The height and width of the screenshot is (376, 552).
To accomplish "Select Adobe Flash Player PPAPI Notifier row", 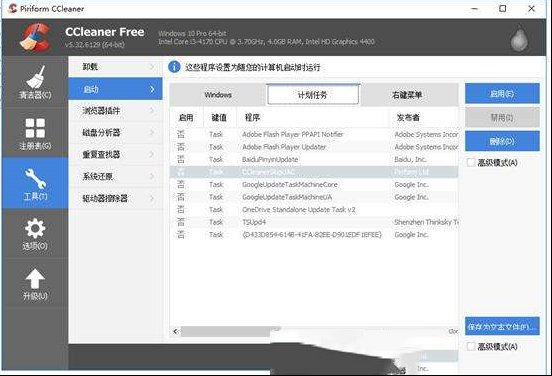I will pyautogui.click(x=314, y=134).
